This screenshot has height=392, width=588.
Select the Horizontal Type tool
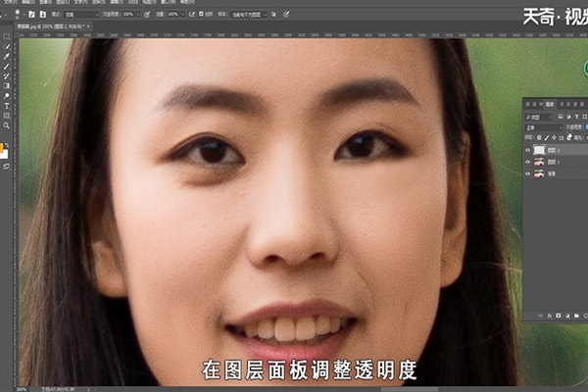[7, 106]
